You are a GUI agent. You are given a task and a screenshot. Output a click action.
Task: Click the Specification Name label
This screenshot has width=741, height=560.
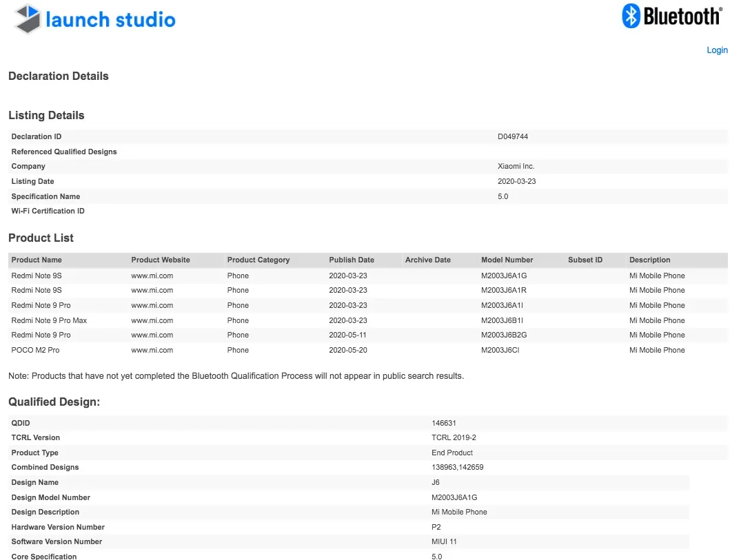pyautogui.click(x=45, y=196)
